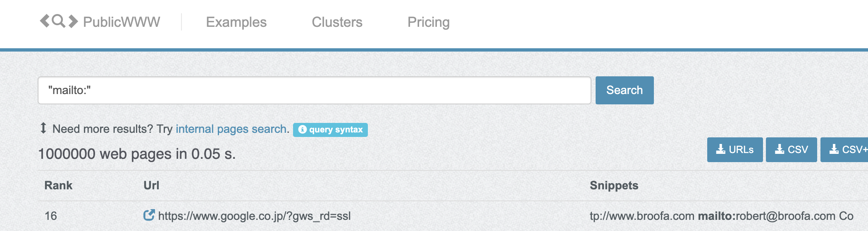Image resolution: width=868 pixels, height=231 pixels.
Task: Click the up-down arrow icon
Action: click(x=43, y=128)
